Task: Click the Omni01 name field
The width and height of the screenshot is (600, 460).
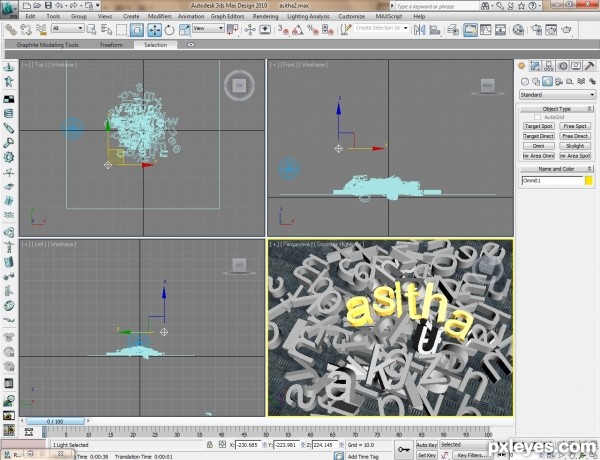Action: point(552,181)
